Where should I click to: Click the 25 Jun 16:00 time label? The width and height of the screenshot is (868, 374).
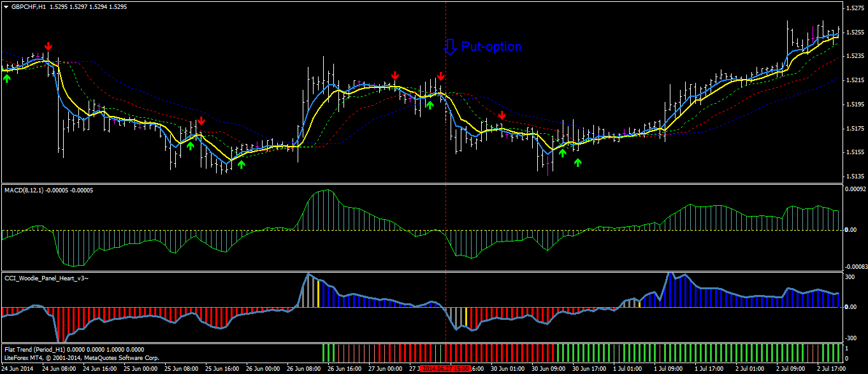[222, 368]
